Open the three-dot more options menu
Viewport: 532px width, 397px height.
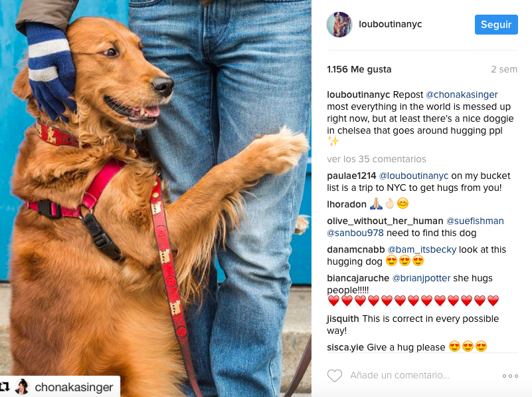pyautogui.click(x=510, y=376)
